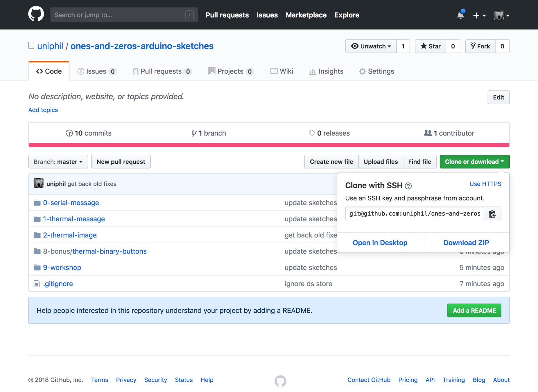Open the footer API link
The height and width of the screenshot is (392, 538).
[430, 380]
